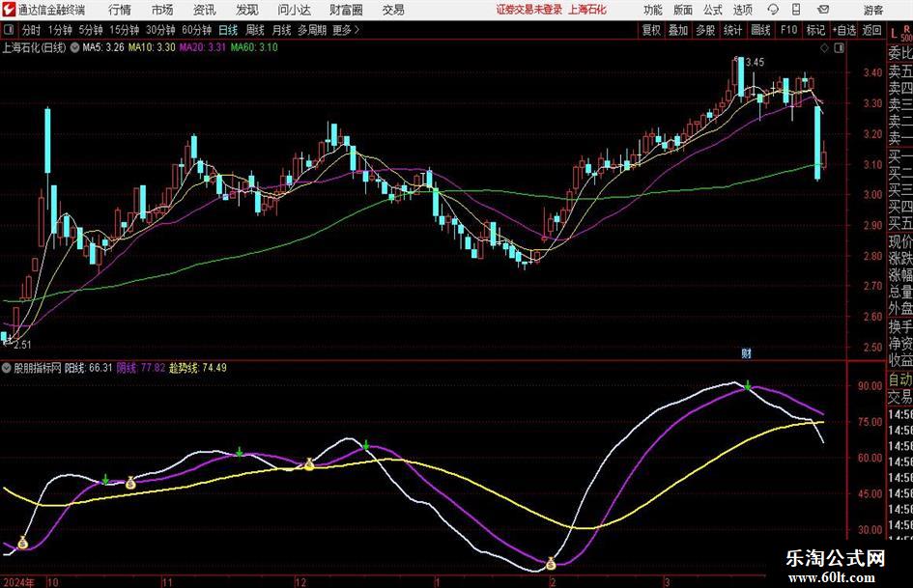Open the 市场 menu
The height and width of the screenshot is (588, 913).
pyautogui.click(x=162, y=10)
